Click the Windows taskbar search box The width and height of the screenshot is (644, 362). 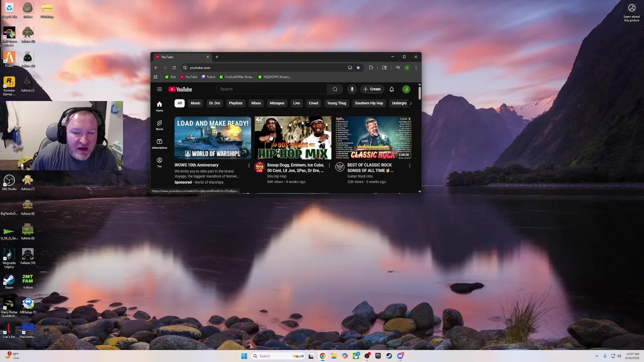pos(278,356)
